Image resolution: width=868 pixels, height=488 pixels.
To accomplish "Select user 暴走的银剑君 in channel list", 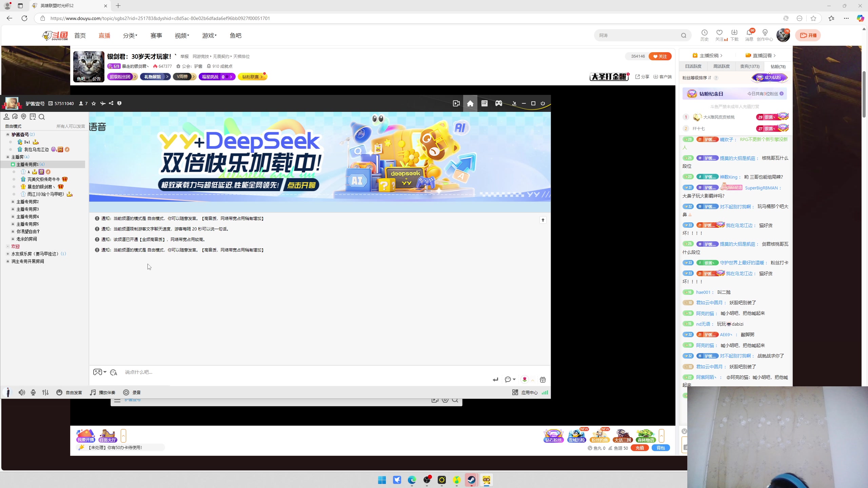I will (x=41, y=187).
